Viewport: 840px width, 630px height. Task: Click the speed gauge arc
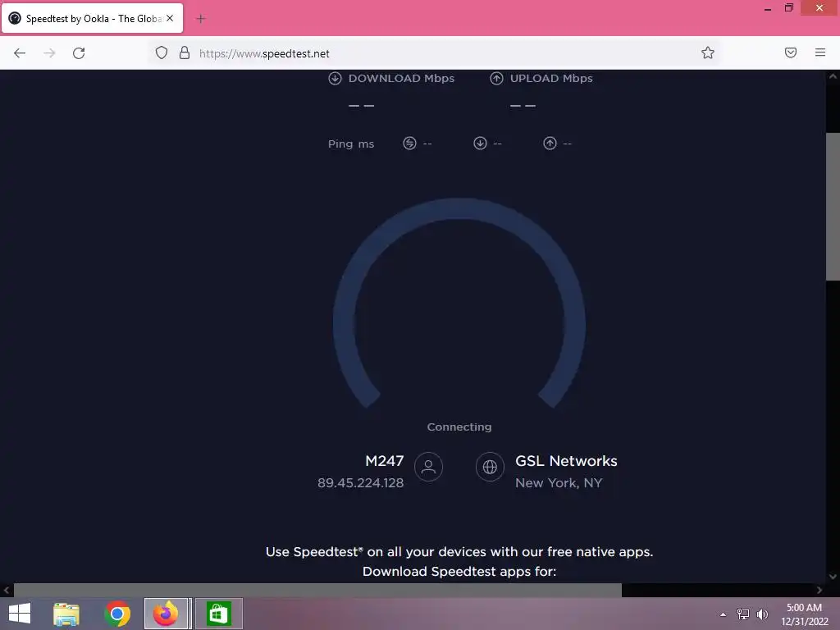click(x=459, y=209)
